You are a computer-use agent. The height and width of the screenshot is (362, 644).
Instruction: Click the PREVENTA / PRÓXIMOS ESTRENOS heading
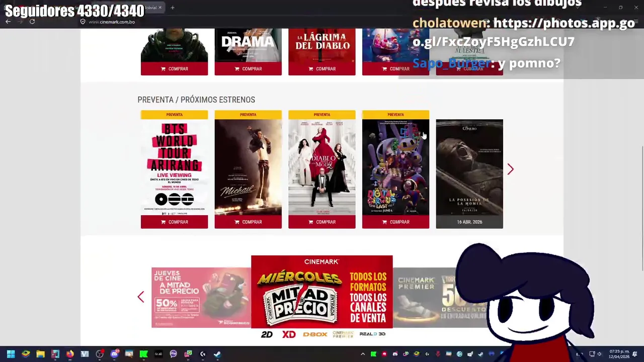[x=196, y=100]
